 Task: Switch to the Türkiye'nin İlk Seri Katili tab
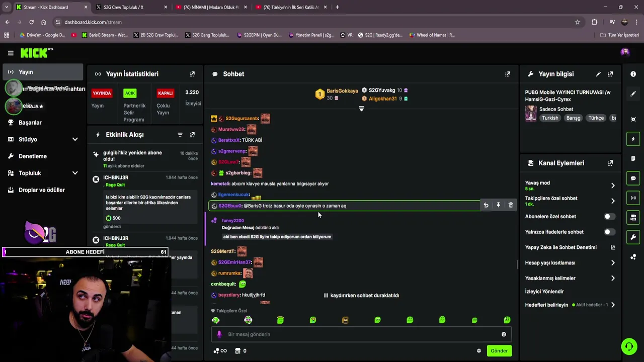291,7
